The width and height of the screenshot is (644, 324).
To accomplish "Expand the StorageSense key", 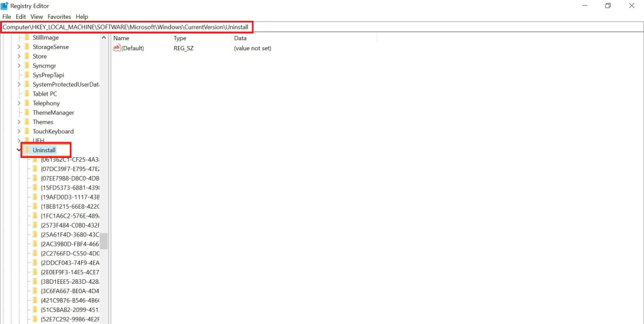I will [19, 47].
